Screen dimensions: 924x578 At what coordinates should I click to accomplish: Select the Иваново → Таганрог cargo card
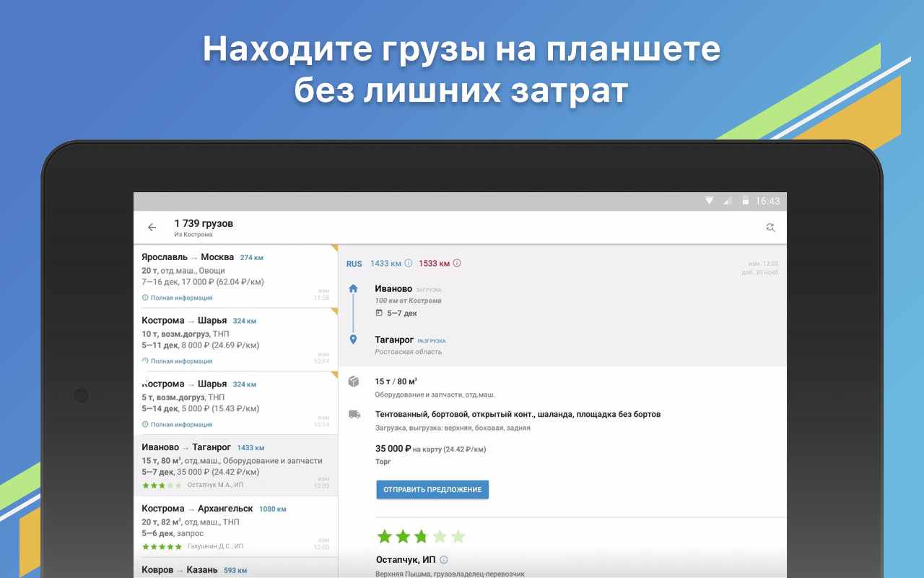(235, 465)
